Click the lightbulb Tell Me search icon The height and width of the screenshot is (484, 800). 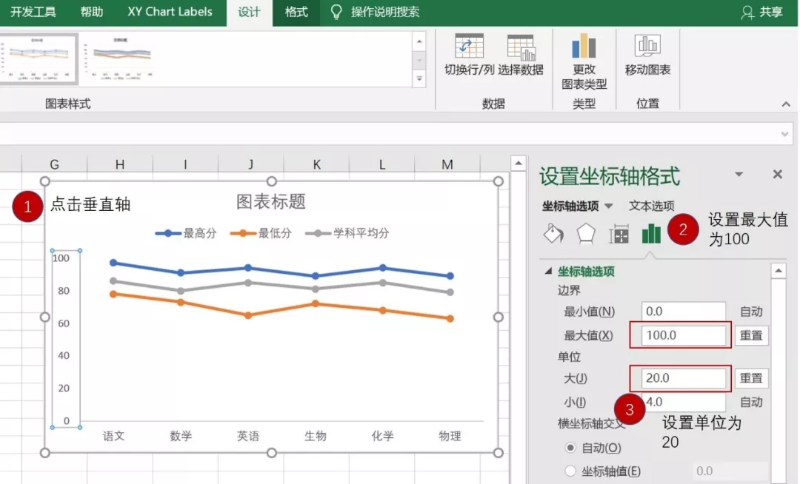(336, 12)
